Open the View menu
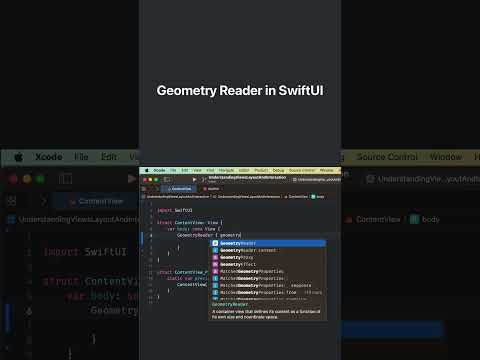 197,170
